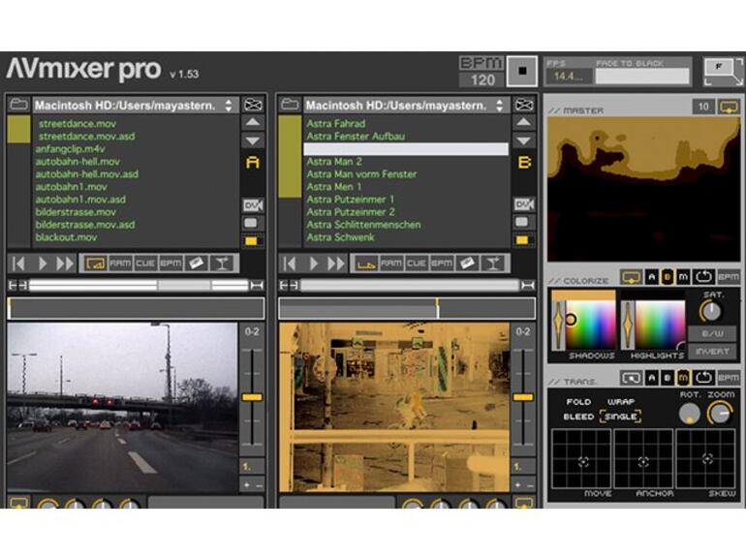This screenshot has width=746, height=560.
Task: Click the Shadows color spectrum picker
Action: point(590,324)
